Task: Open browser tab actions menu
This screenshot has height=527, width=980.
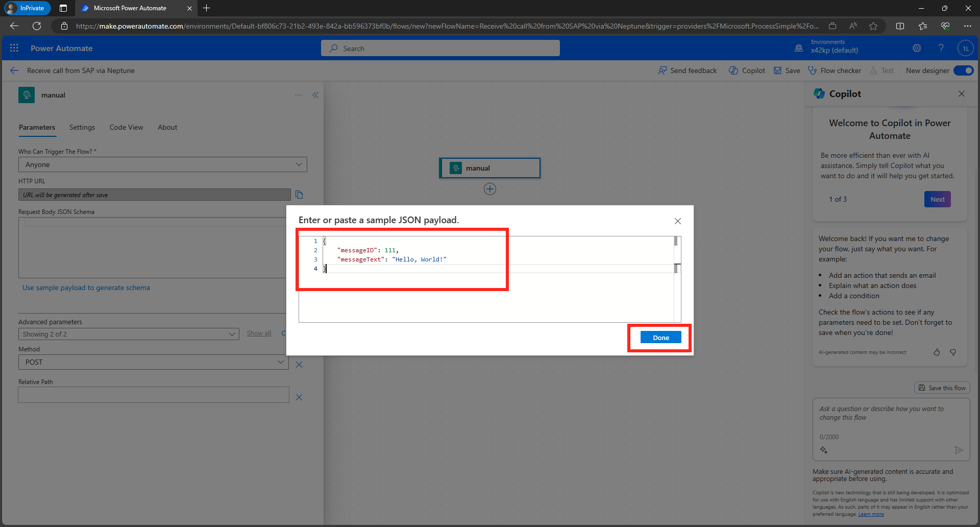Action: tap(63, 8)
